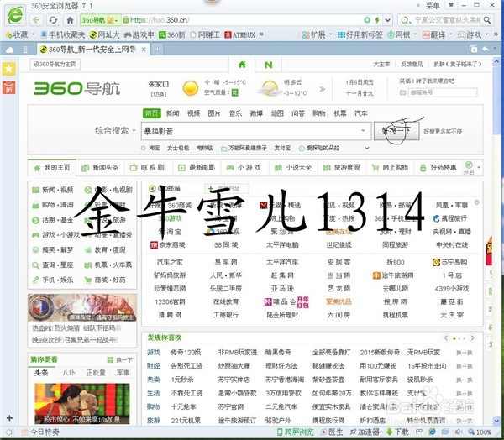Click the cloudy weather icon for tomorrow
The width and height of the screenshot is (504, 440).
point(270,88)
